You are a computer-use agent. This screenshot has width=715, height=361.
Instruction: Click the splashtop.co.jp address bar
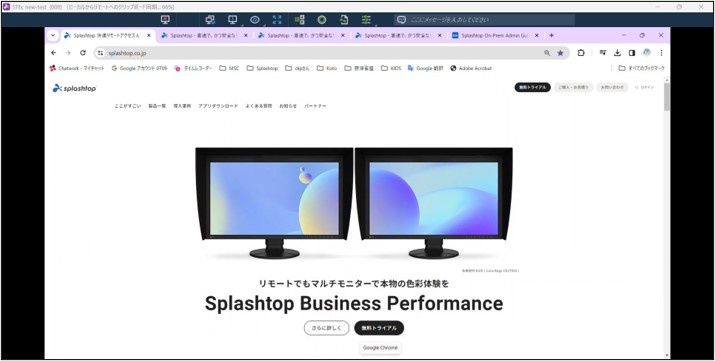point(332,53)
